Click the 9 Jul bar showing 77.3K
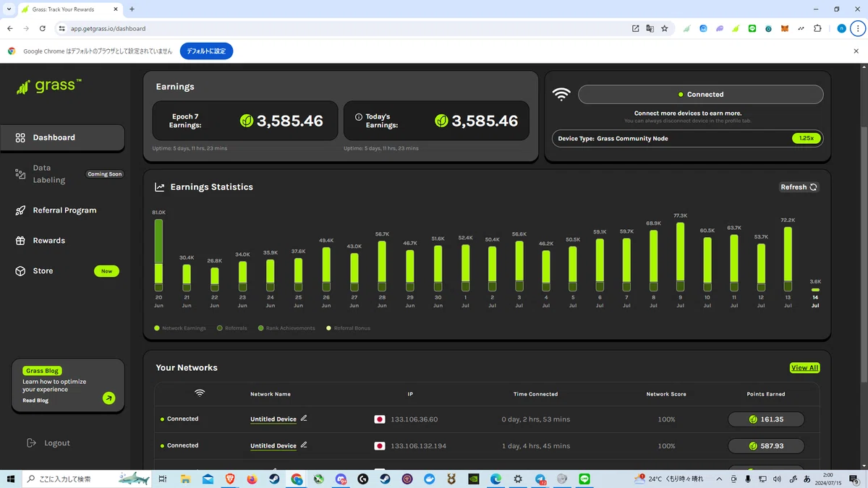Screen dimensions: 868x488 [x=680, y=257]
